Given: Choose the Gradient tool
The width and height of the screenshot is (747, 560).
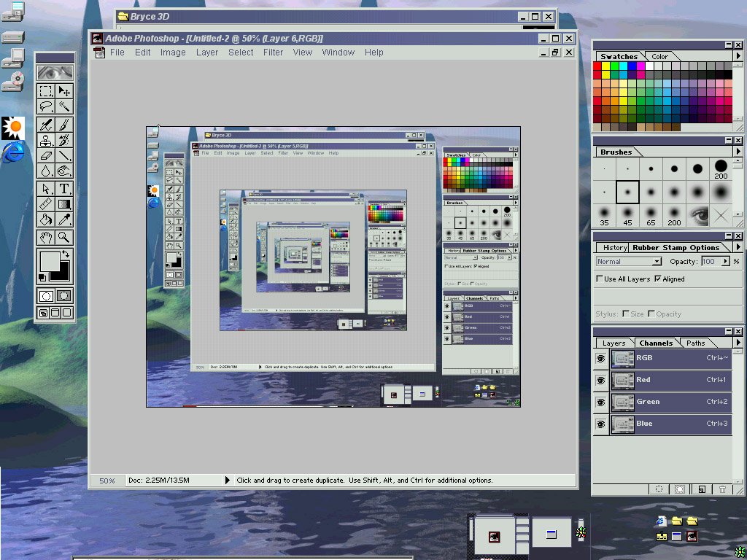Looking at the screenshot, I should coord(64,204).
